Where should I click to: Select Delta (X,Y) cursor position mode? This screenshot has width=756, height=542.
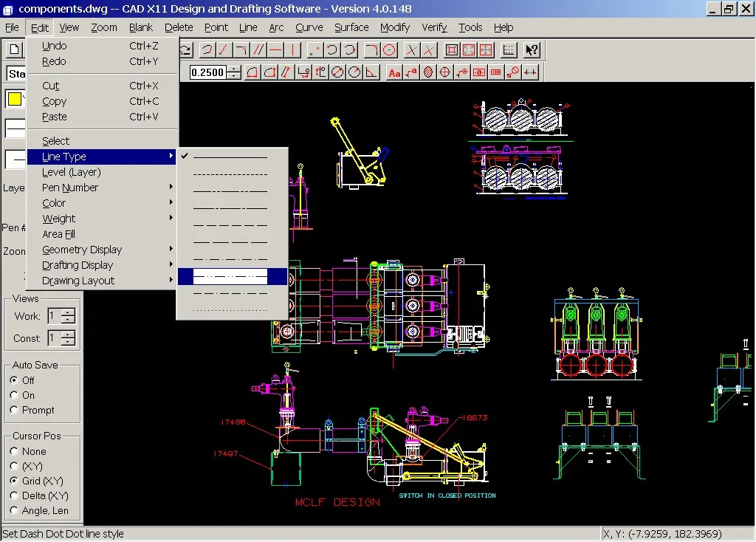pyautogui.click(x=16, y=495)
